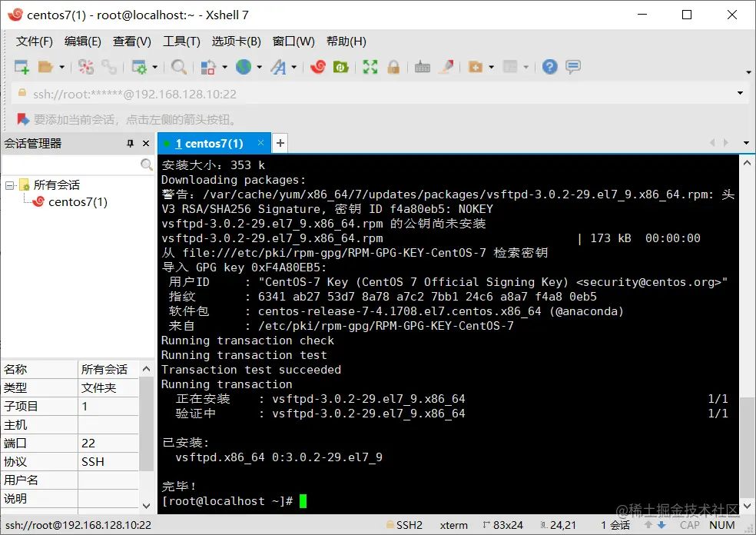Open the session properties icon
The image size is (756, 535).
[x=139, y=67]
